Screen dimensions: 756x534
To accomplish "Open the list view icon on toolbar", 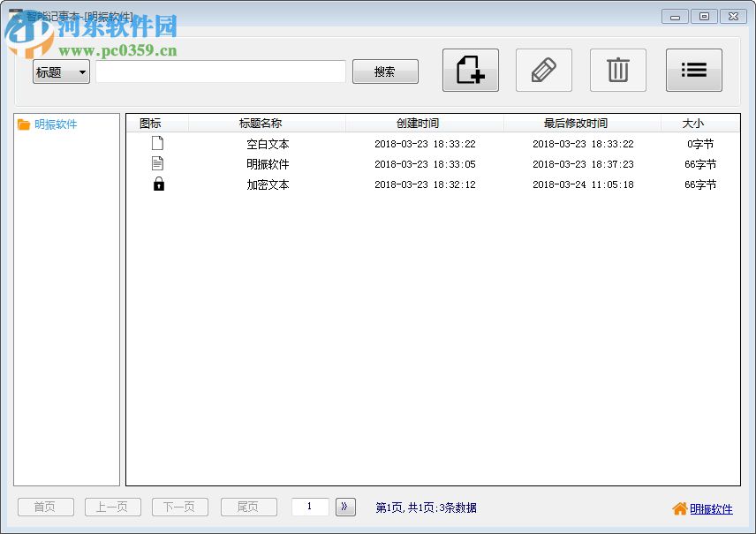I will coord(694,71).
